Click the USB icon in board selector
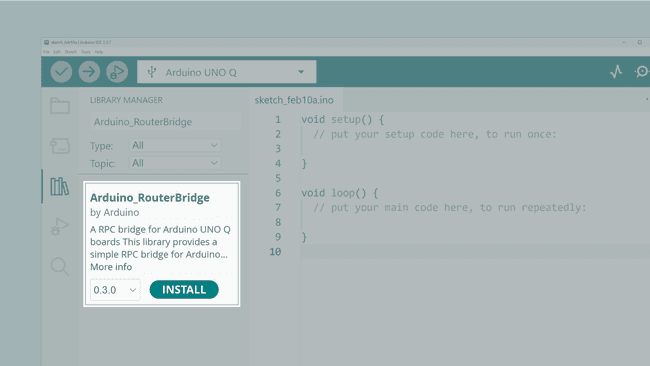650x366 pixels. click(x=152, y=72)
